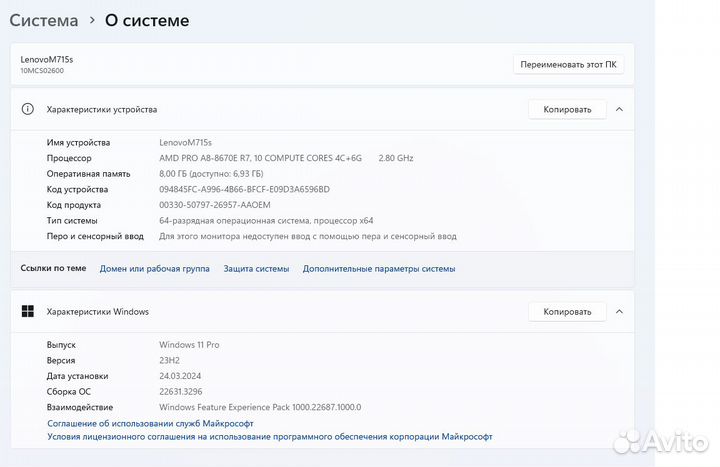Select product code 00330-50797-26957-AAOEM
720x467 pixels.
click(215, 205)
